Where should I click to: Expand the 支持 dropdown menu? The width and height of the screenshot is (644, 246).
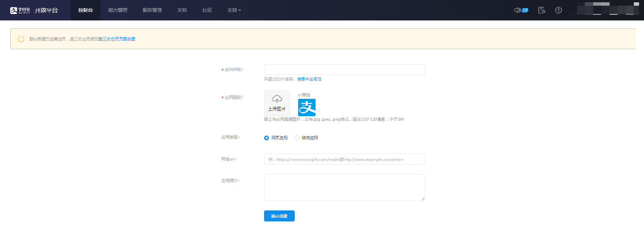click(234, 10)
